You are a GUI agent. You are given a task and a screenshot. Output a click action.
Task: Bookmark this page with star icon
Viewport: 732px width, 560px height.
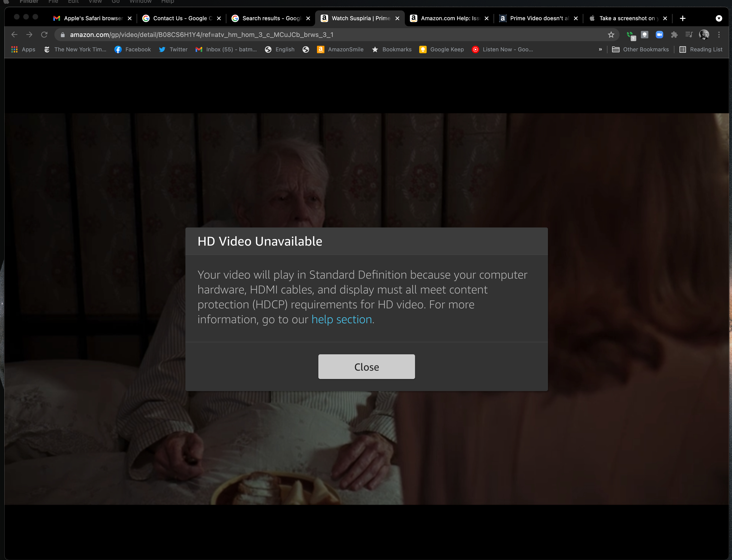(611, 35)
